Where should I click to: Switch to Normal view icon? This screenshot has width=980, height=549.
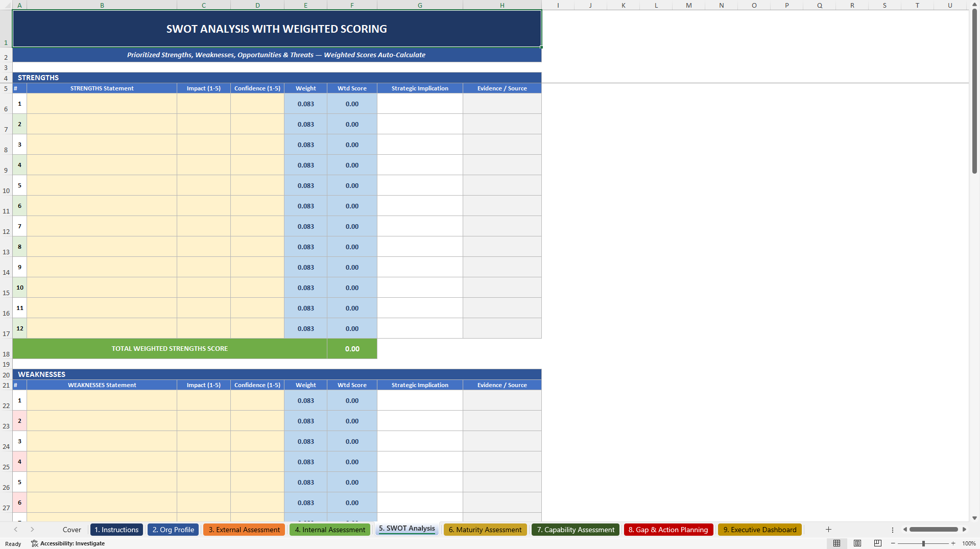(836, 543)
